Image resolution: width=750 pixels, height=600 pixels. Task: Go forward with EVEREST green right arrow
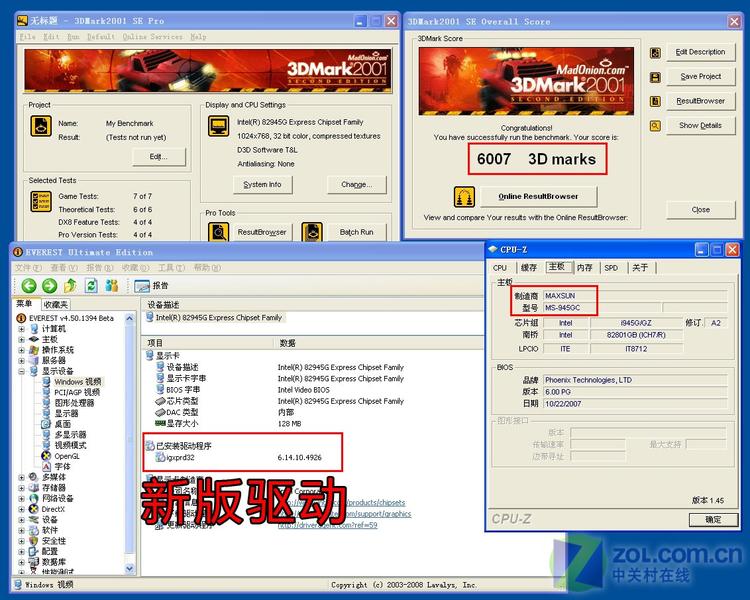[50, 286]
